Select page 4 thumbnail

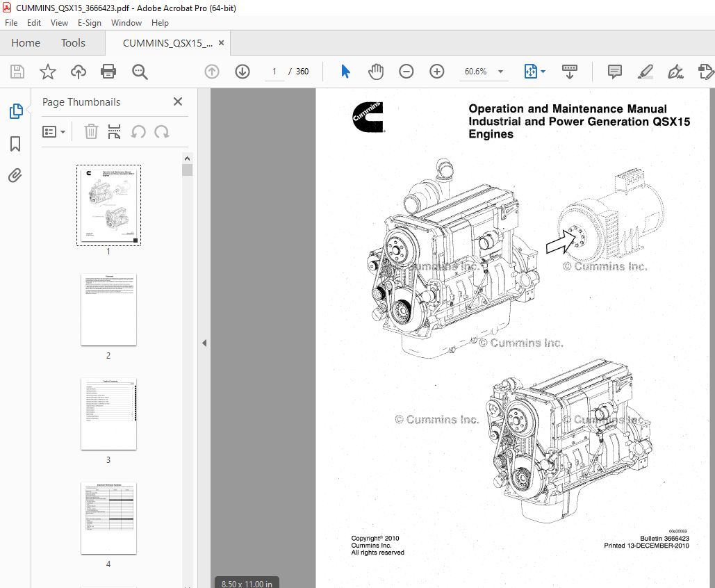tap(108, 518)
